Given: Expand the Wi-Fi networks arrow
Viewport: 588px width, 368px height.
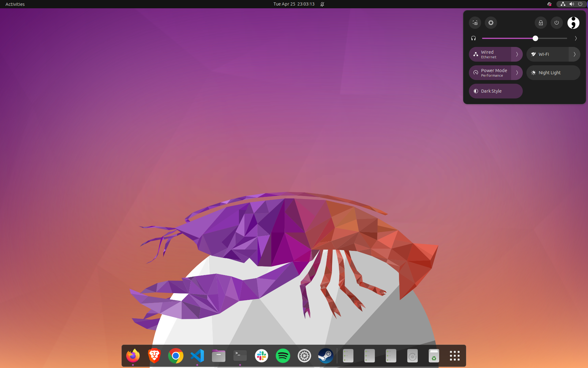Looking at the screenshot, I should point(575,54).
